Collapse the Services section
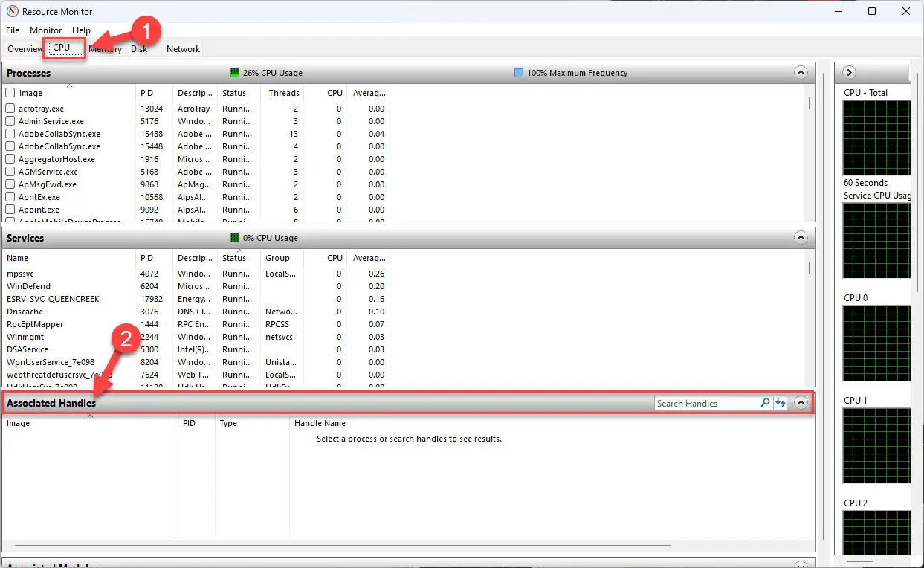This screenshot has height=568, width=924. pyautogui.click(x=801, y=238)
